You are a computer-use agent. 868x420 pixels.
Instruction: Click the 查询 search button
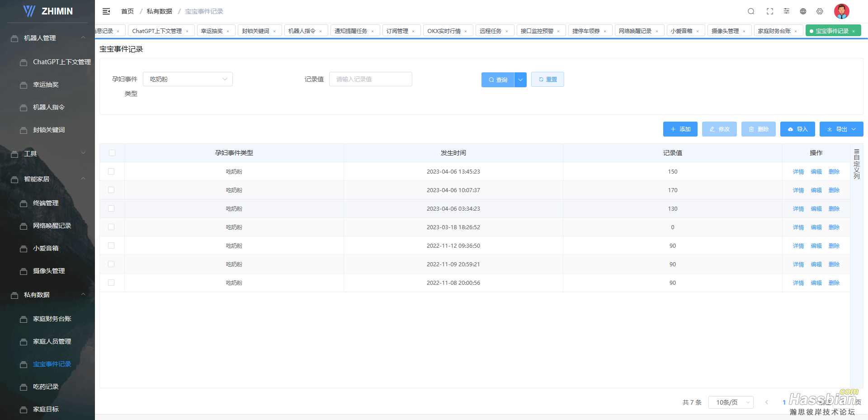(x=498, y=80)
